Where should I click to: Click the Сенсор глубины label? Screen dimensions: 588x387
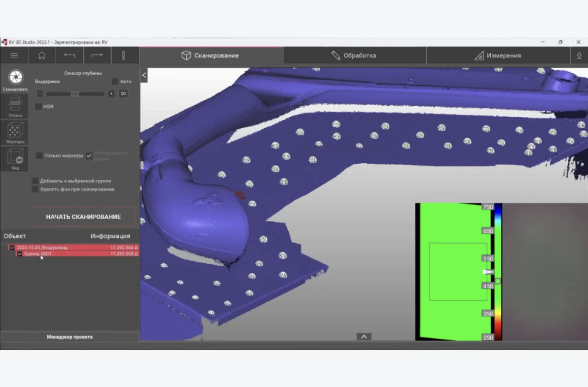(83, 73)
